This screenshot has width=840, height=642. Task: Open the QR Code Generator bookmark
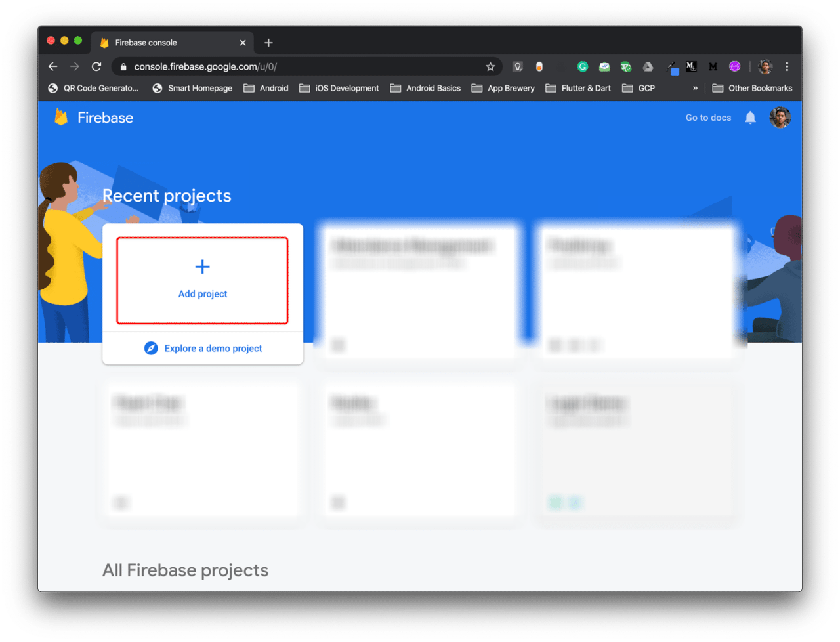pyautogui.click(x=93, y=88)
